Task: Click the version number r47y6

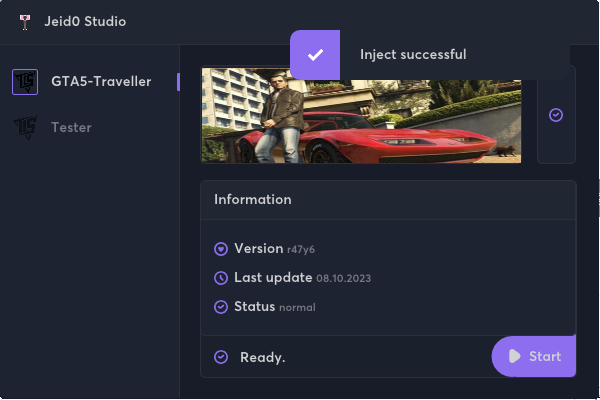Action: click(x=301, y=250)
